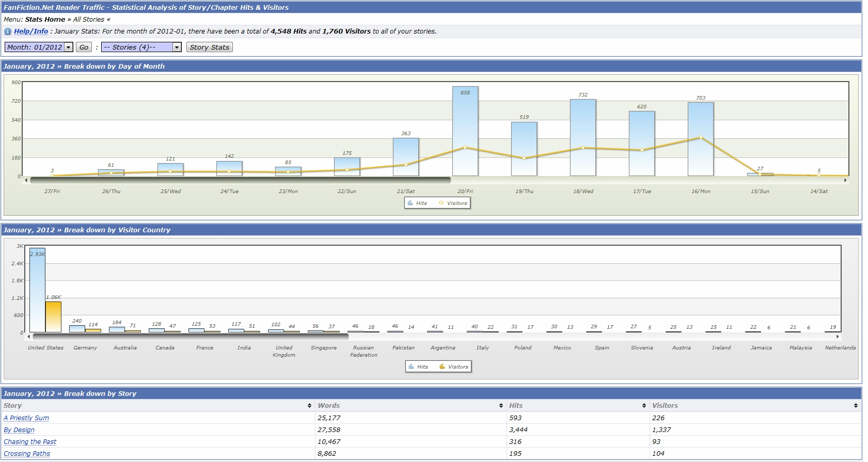
Task: Click the daily chart horizontal scrollbar
Action: click(240, 180)
